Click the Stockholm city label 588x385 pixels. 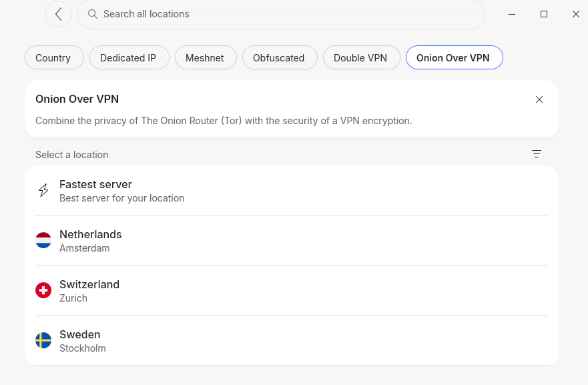(83, 348)
